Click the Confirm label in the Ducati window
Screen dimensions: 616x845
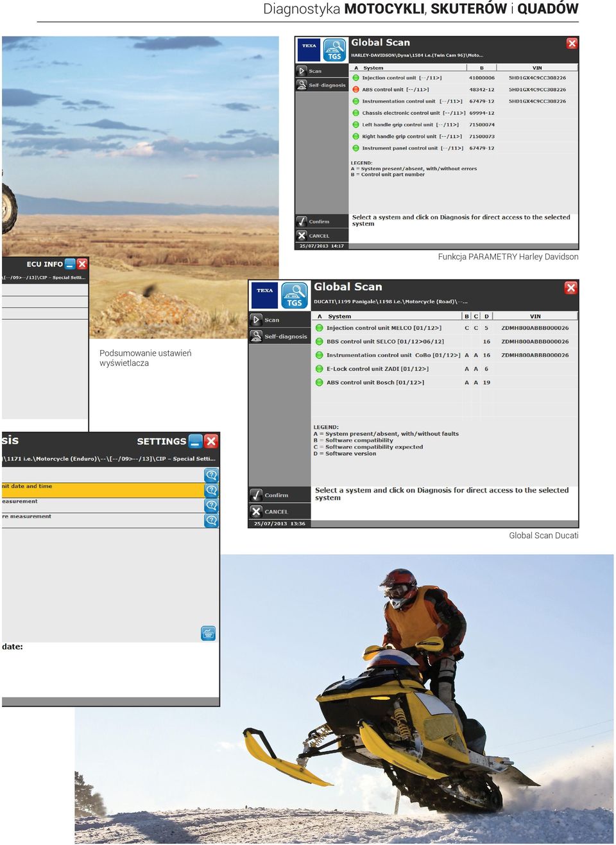(277, 495)
